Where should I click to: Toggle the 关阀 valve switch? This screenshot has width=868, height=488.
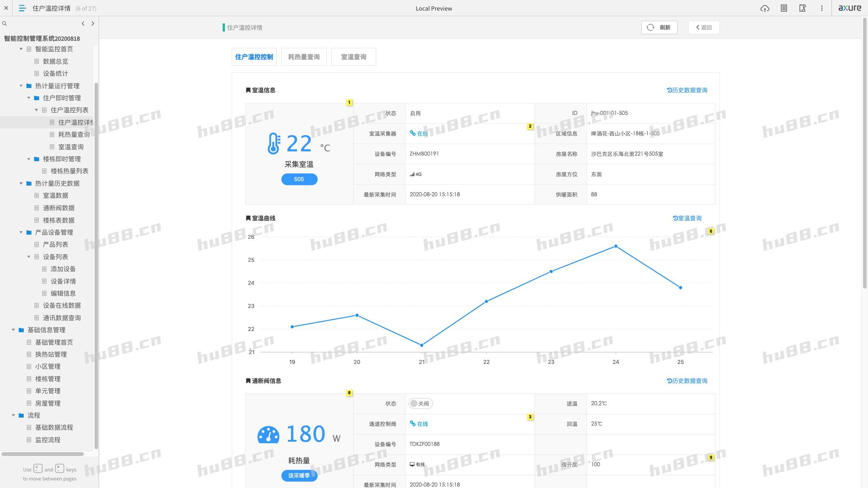click(420, 403)
